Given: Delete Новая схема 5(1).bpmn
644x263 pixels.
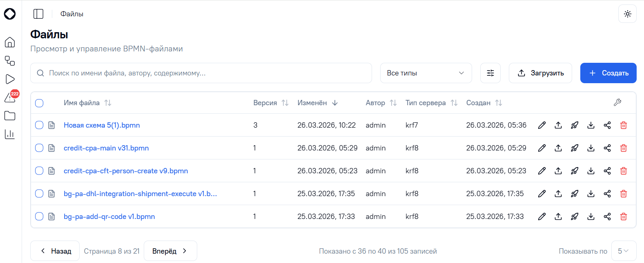Looking at the screenshot, I should coord(624,125).
